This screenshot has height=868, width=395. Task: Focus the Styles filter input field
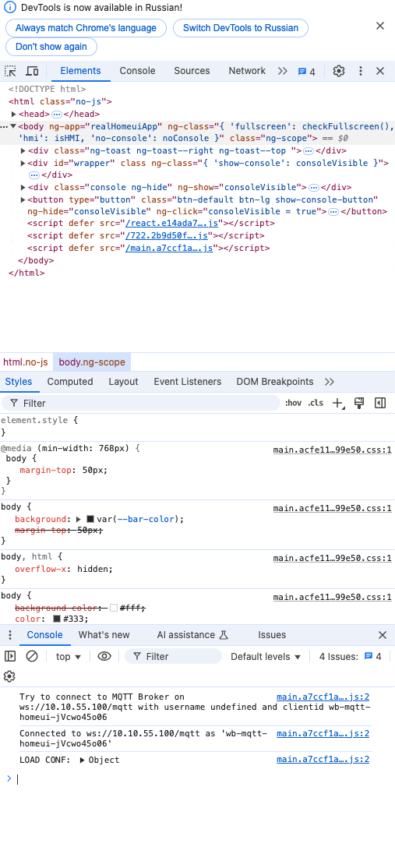141,403
